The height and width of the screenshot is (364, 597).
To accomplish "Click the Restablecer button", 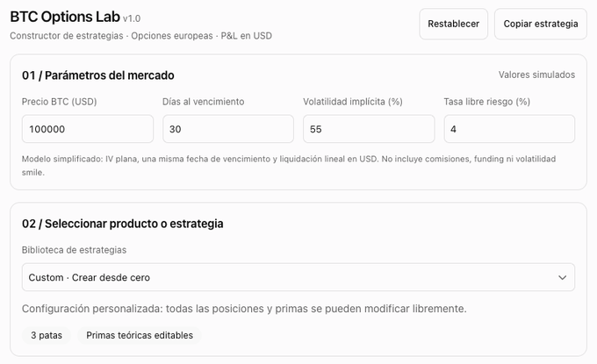I will click(x=454, y=24).
